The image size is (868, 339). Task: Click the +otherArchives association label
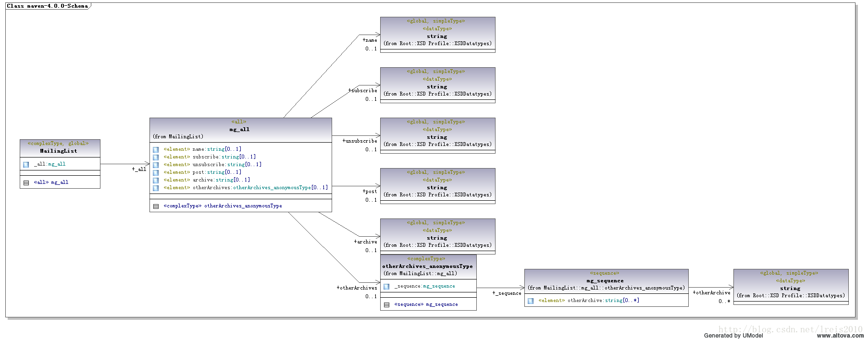(x=357, y=288)
